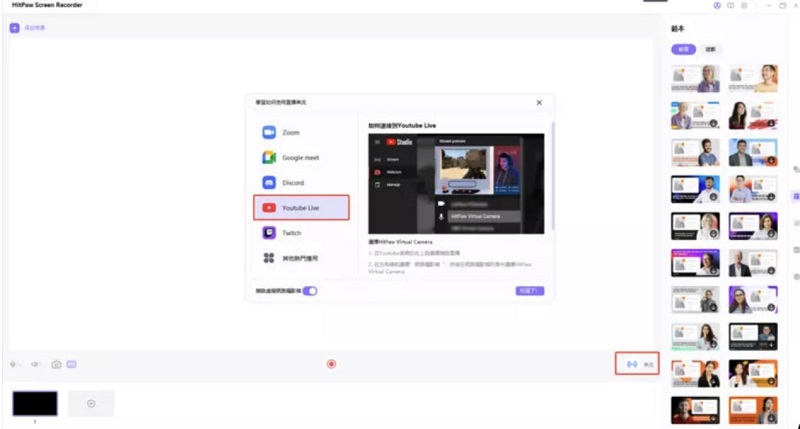Select template with laughing man in yellow shirt
This screenshot has height=429, width=800.
coord(753,79)
